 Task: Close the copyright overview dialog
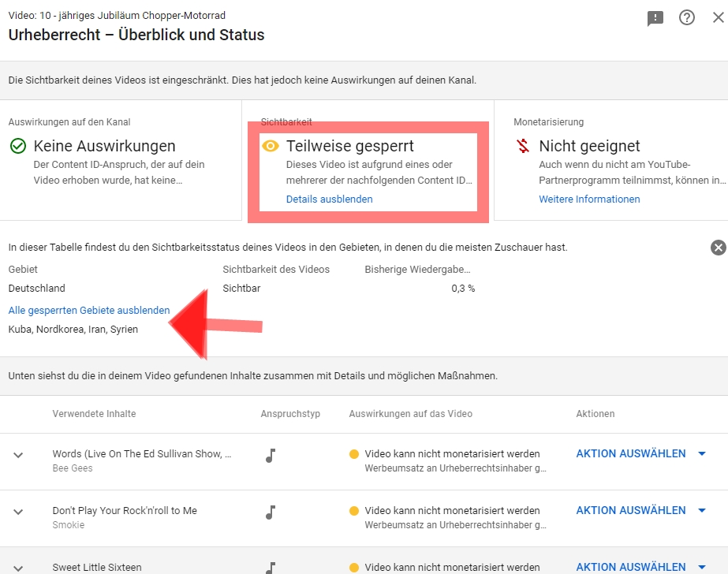719,17
